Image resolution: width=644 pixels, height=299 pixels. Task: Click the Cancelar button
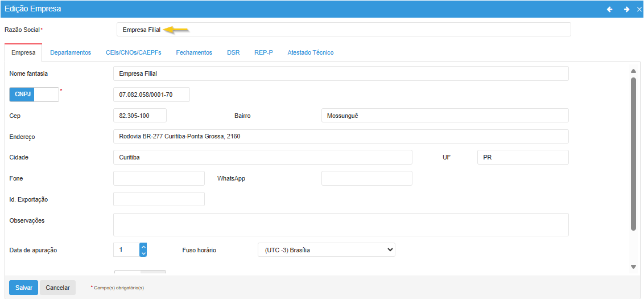click(57, 288)
